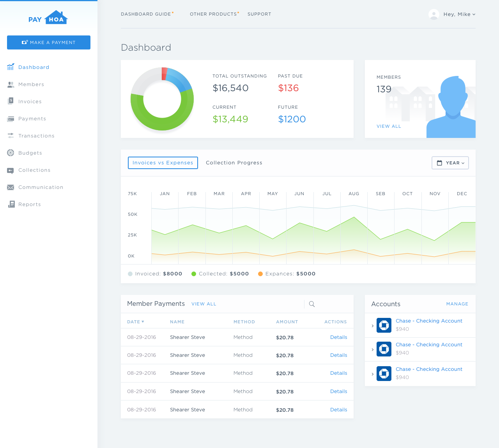Click the Dashboard chart icon in sidebar
Screen dimensions: 499x448
(11, 67)
